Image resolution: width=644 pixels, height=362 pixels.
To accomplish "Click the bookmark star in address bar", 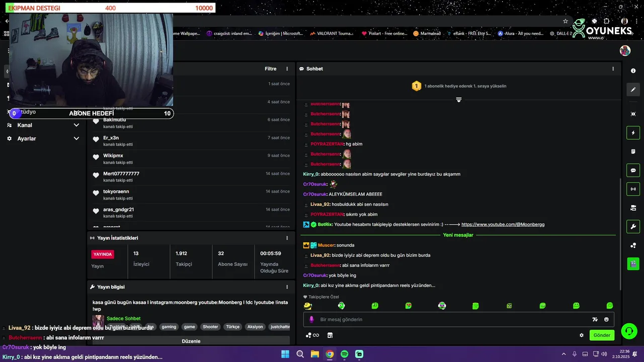I will coord(566,21).
